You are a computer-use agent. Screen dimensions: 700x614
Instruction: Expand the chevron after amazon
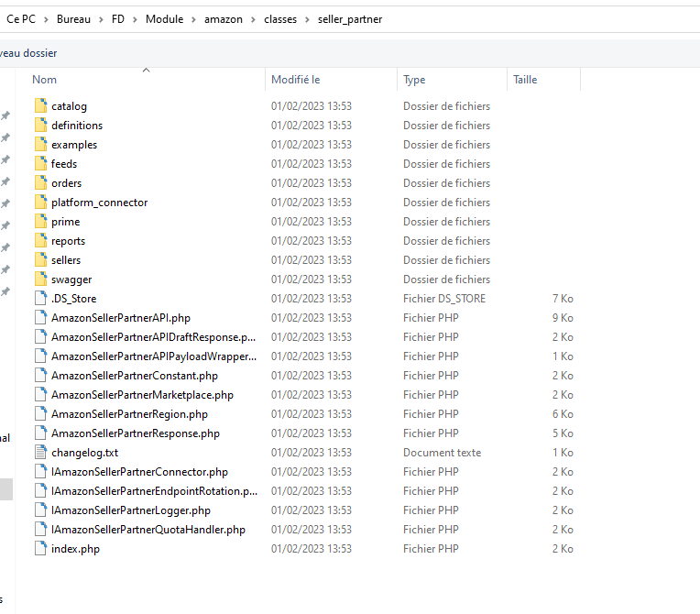click(253, 19)
